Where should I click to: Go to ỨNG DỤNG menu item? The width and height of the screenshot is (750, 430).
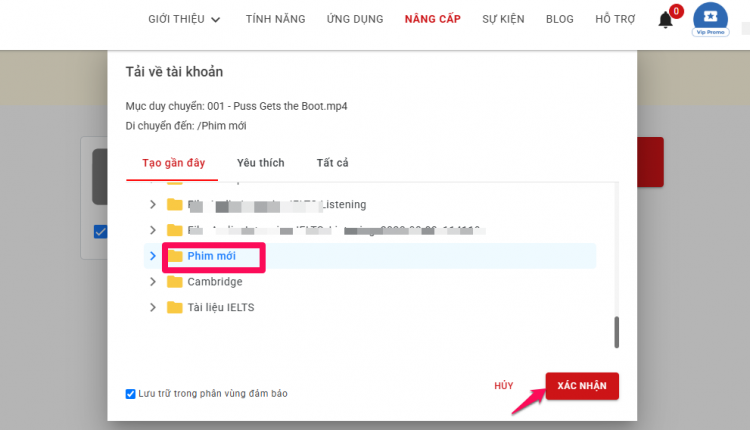[355, 19]
